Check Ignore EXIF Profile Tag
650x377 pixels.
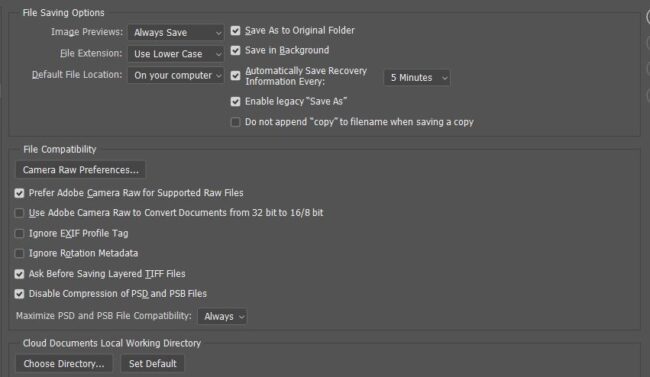(x=19, y=233)
